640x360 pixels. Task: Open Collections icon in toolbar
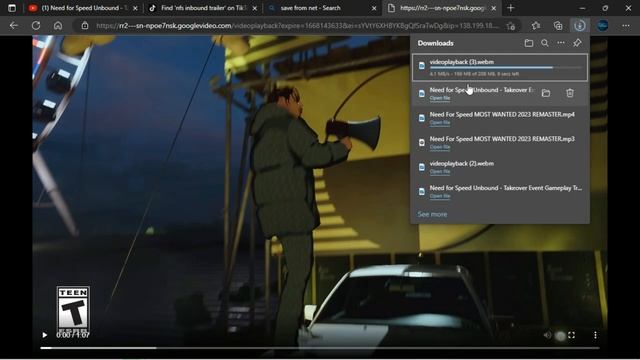[x=558, y=26]
